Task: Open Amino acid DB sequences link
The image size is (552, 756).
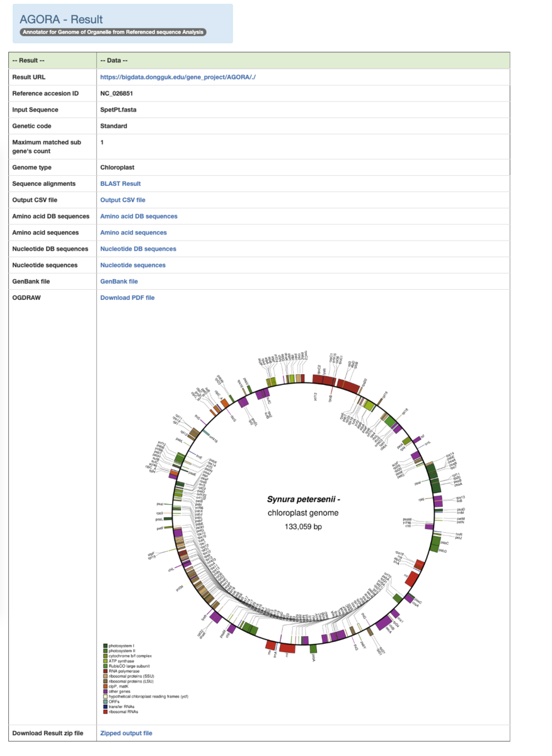Action: [x=139, y=217]
